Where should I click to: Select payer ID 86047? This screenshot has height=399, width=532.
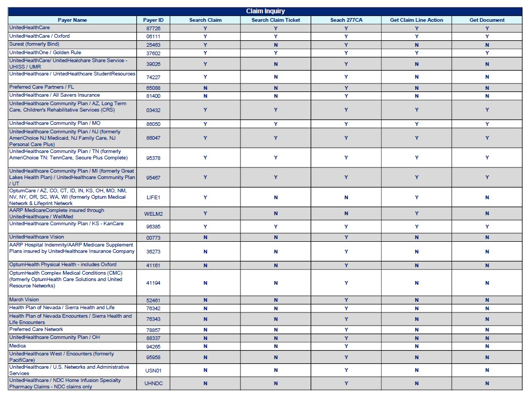pyautogui.click(x=153, y=138)
